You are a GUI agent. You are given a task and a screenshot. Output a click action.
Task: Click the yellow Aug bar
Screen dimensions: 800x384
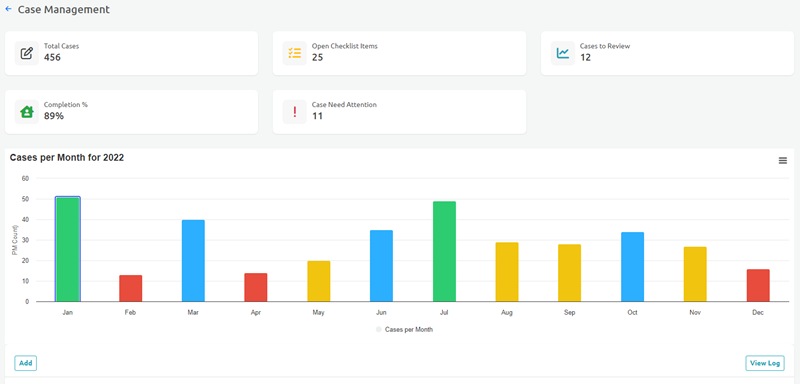pos(507,272)
